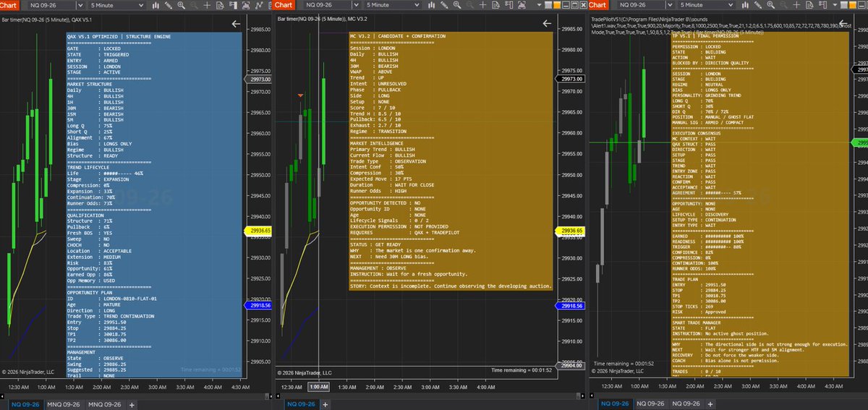Select crosshair cursor in right chart toolbar
The width and height of the screenshot is (868, 410).
(796, 5)
